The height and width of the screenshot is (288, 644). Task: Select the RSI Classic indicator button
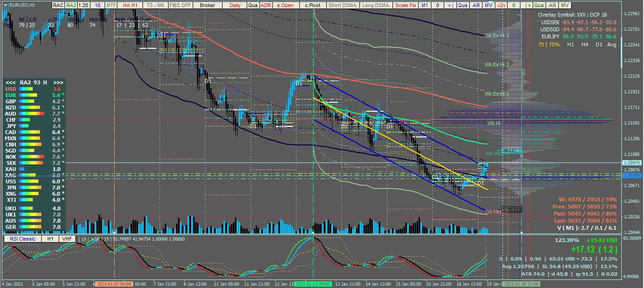click(x=22, y=239)
